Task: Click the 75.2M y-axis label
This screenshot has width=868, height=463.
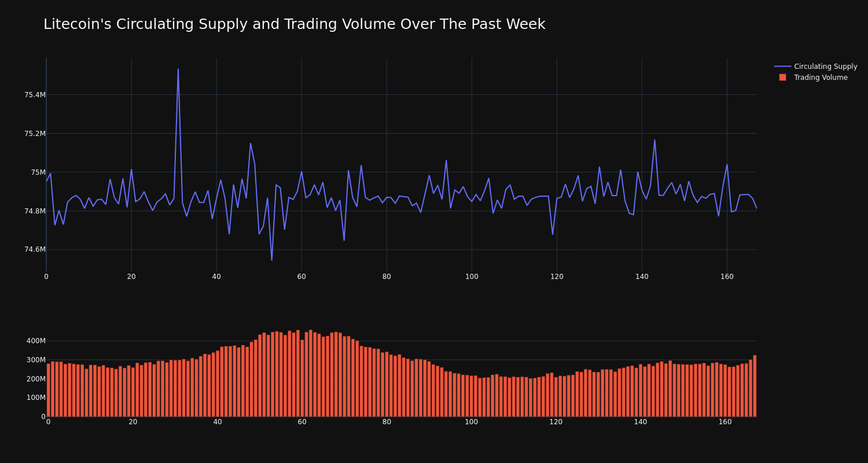Action: 35,134
